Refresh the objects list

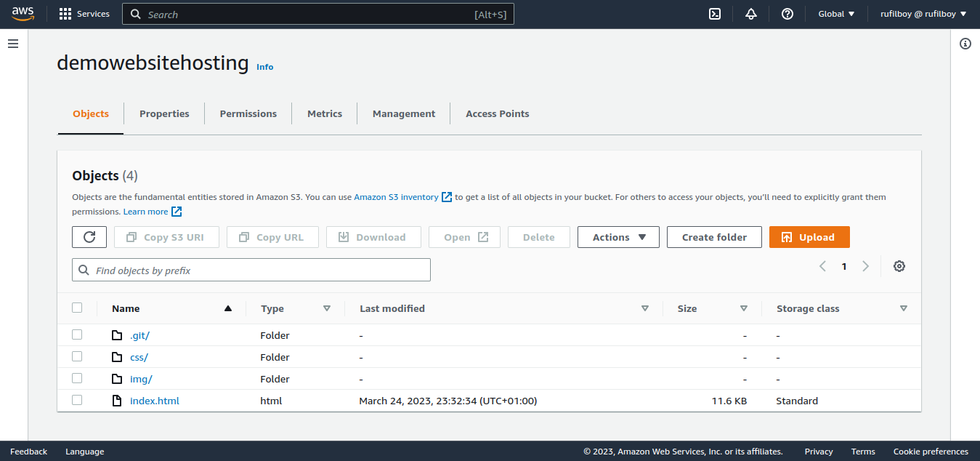[89, 237]
